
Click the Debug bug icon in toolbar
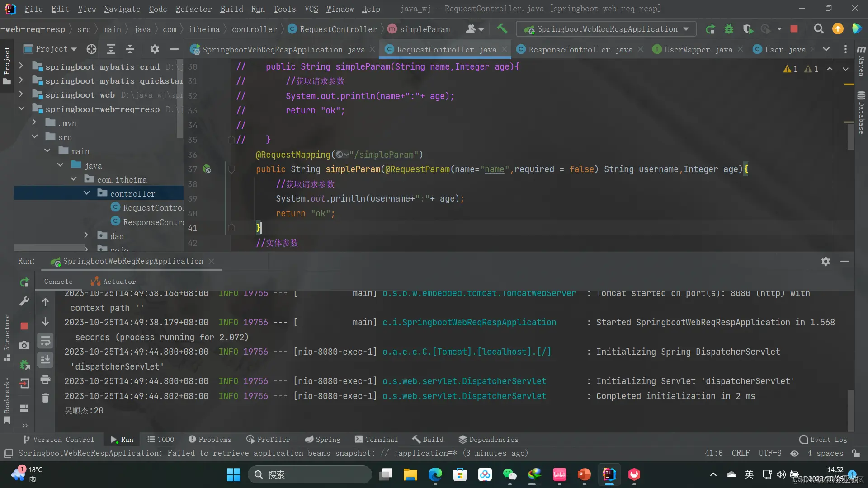(x=729, y=29)
